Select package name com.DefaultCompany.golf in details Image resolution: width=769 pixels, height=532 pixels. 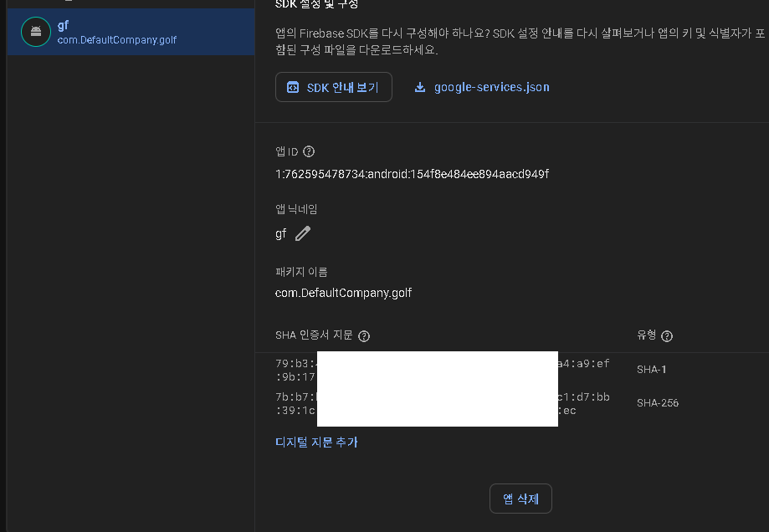coord(343,294)
